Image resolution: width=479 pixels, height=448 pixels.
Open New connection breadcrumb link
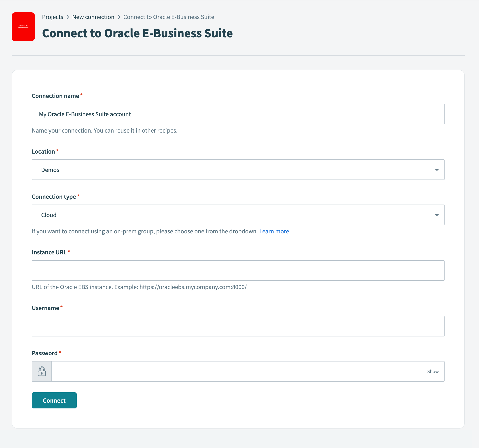[x=93, y=17]
